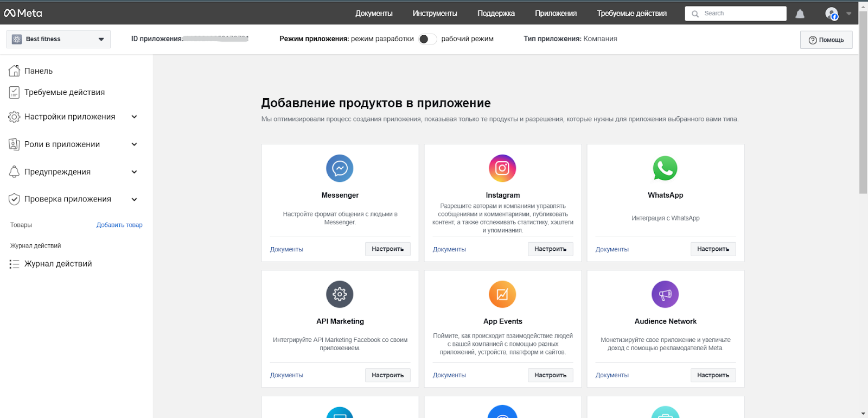868x418 pixels.
Task: Click Настроить for Audience Network
Action: tap(713, 375)
